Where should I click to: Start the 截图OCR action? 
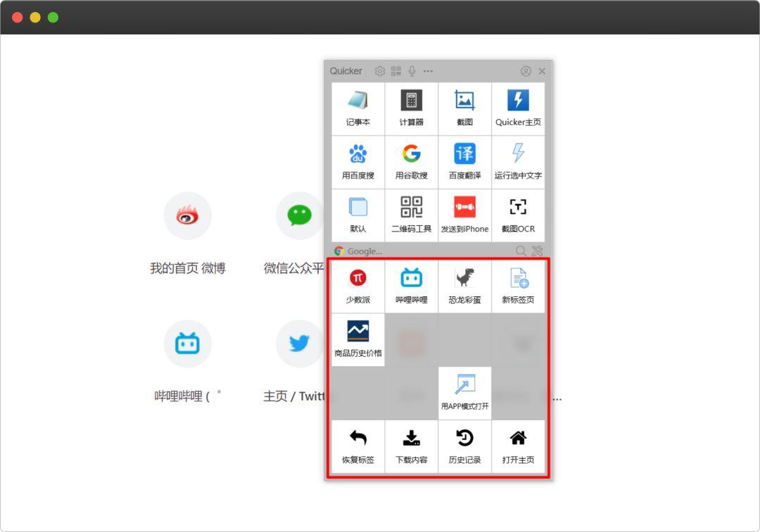coord(518,215)
